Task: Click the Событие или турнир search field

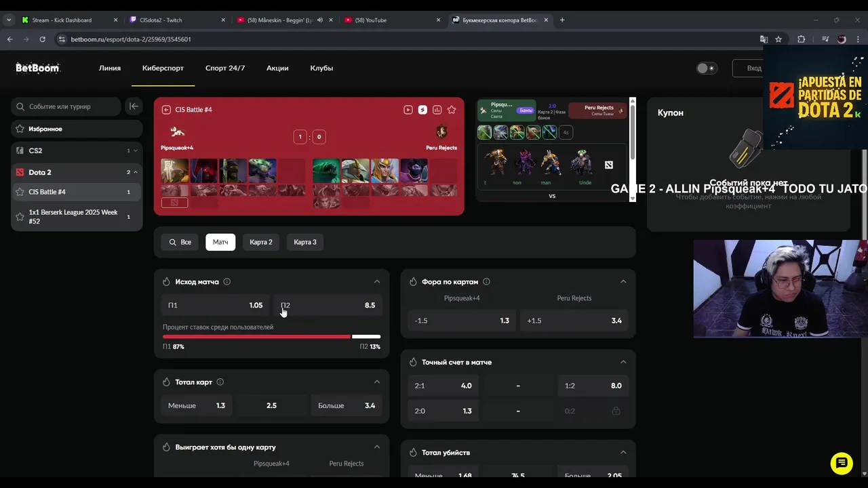Action: 66,106
